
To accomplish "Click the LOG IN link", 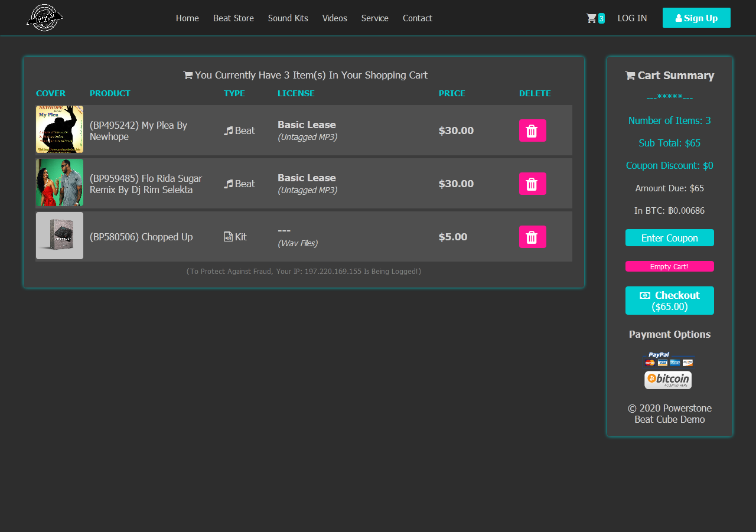I will (632, 18).
